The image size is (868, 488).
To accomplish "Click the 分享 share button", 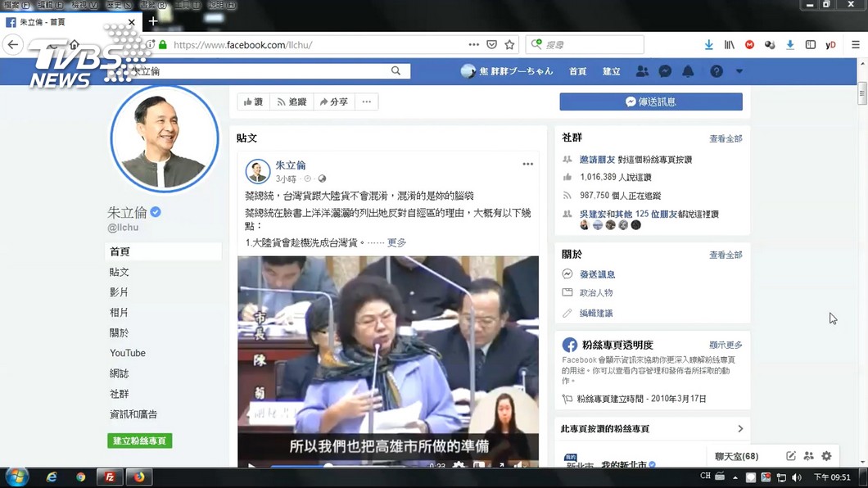I will [x=334, y=102].
